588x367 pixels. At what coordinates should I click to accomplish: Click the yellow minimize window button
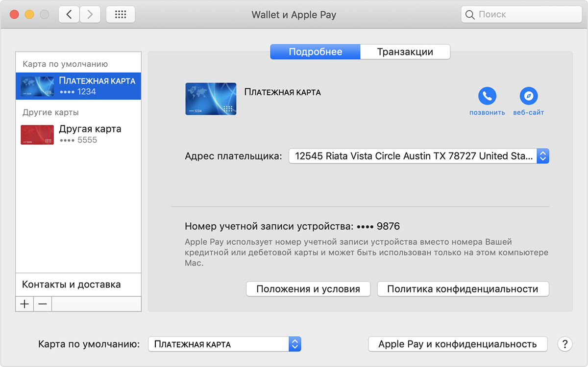coord(29,15)
